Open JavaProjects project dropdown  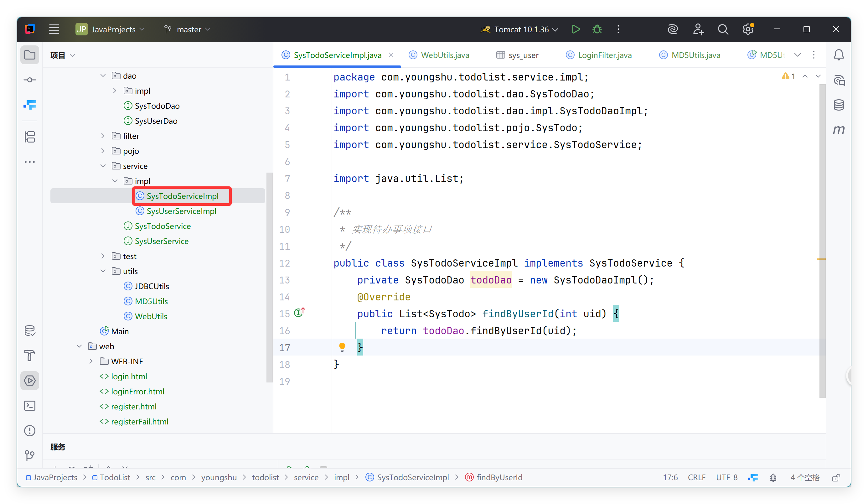coord(110,29)
